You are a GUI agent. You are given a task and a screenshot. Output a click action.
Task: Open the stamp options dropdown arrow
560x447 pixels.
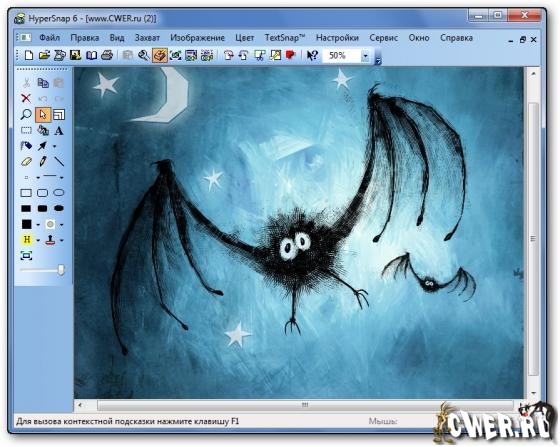(x=62, y=241)
